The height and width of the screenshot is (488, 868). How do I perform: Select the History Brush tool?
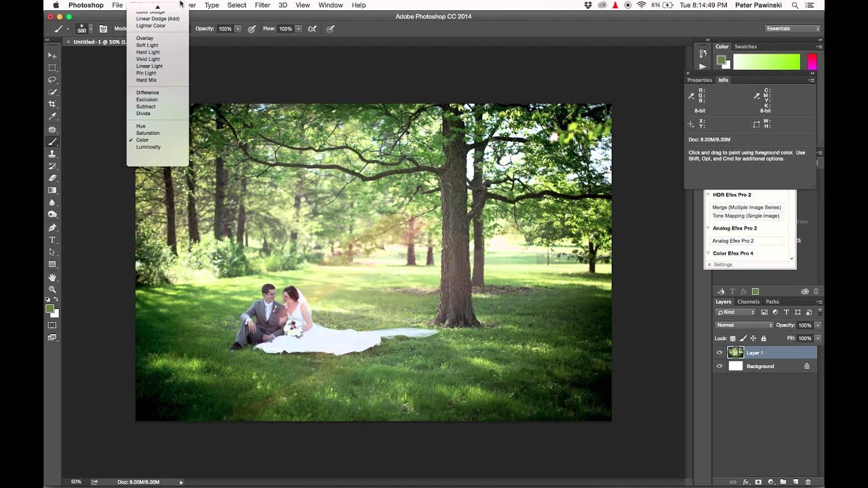coord(52,166)
